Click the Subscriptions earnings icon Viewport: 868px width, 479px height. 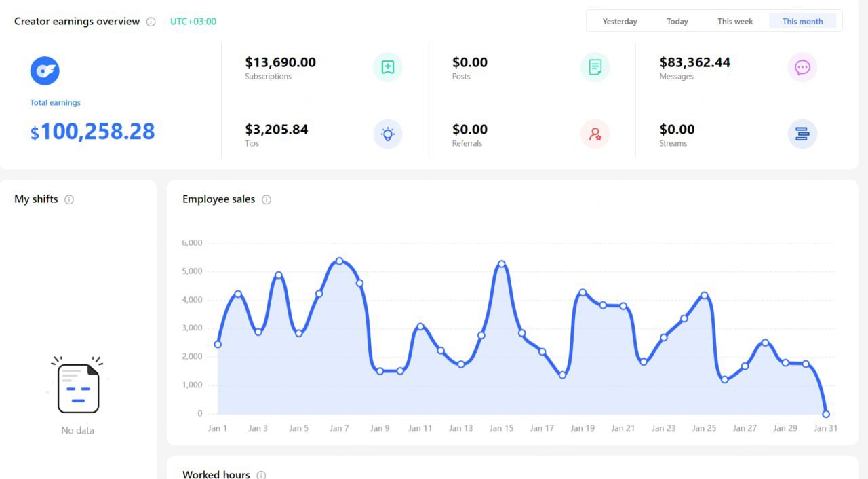coord(387,68)
